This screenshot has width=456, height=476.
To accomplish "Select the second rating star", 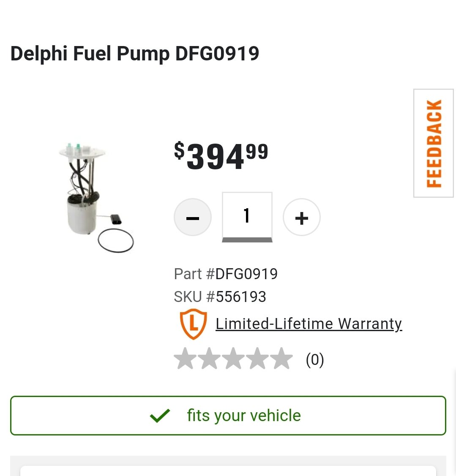I will (x=209, y=359).
